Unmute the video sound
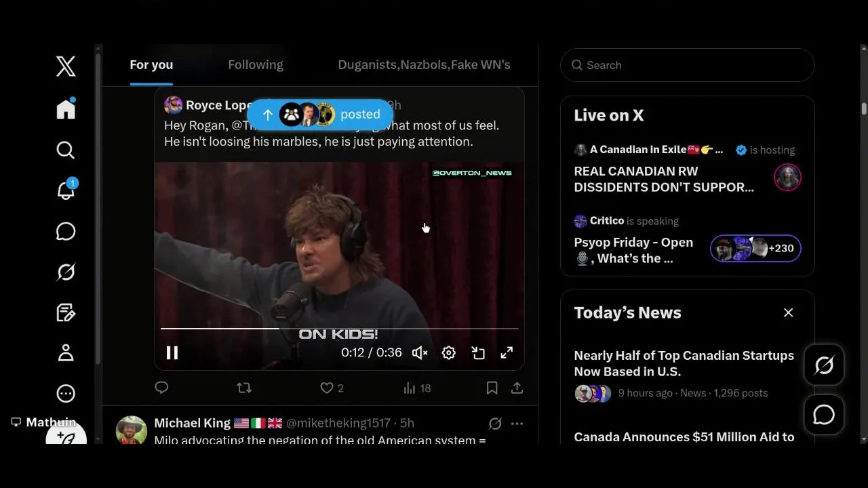 [x=420, y=352]
